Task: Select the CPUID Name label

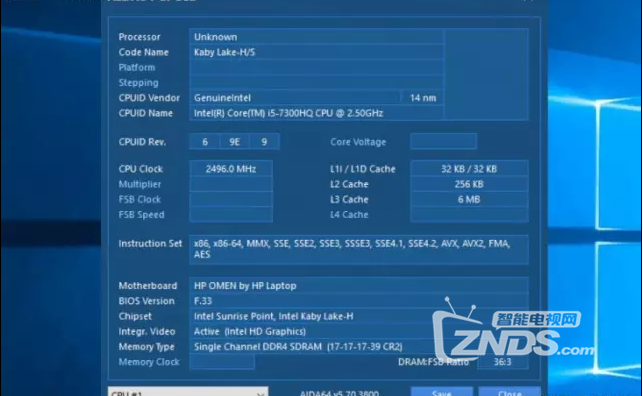Action: point(146,113)
